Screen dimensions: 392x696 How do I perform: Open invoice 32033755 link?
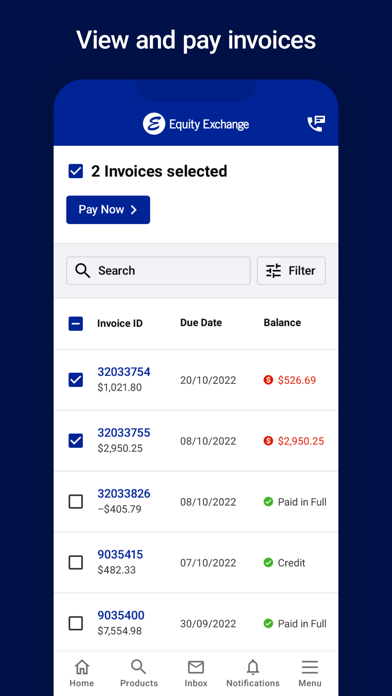(124, 433)
